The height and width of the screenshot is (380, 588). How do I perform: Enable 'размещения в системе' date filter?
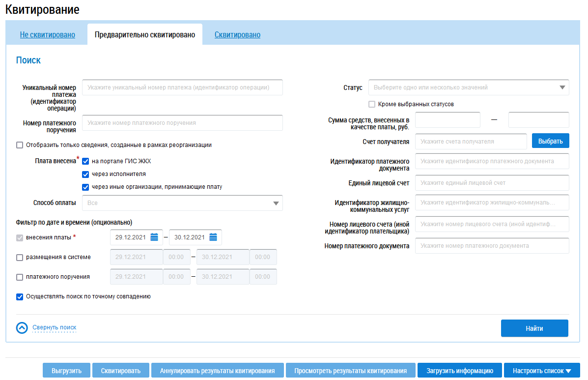click(20, 257)
